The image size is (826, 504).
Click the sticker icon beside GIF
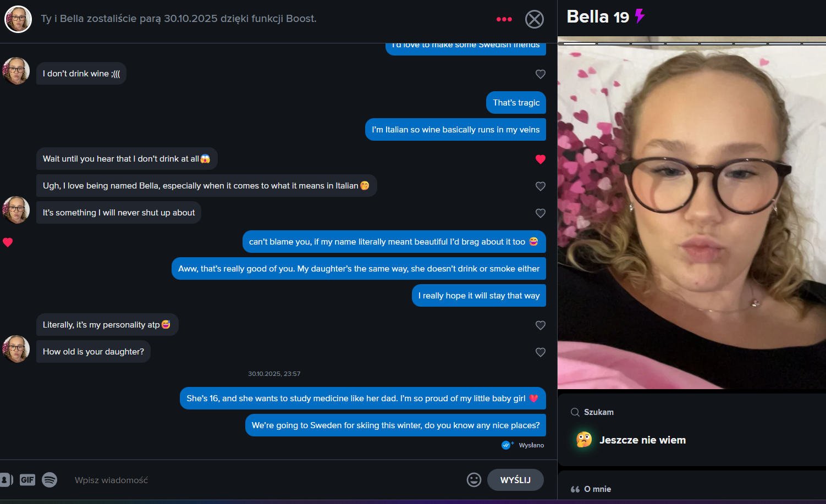coord(5,480)
